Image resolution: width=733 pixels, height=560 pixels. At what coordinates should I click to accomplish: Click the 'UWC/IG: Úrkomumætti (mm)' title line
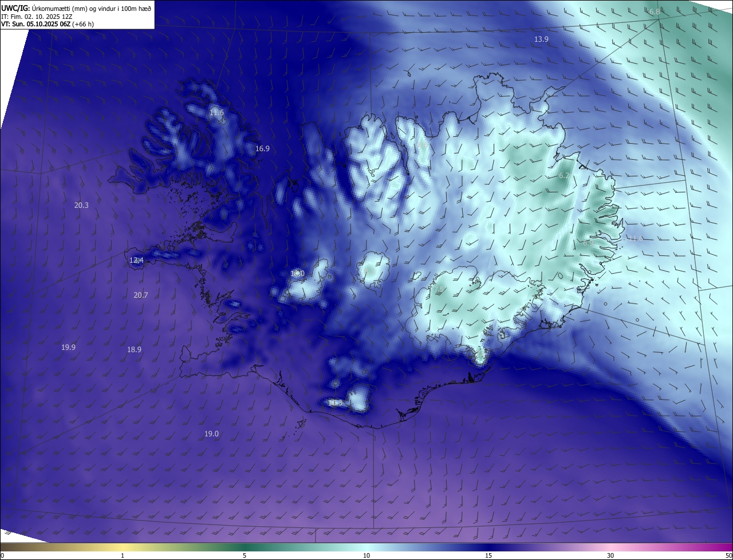(76, 7)
